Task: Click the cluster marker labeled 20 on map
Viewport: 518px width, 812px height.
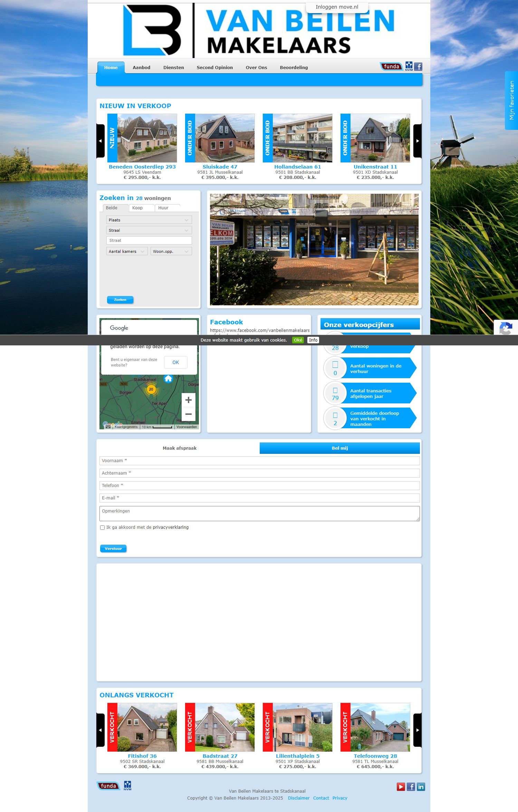Action: 151,389
